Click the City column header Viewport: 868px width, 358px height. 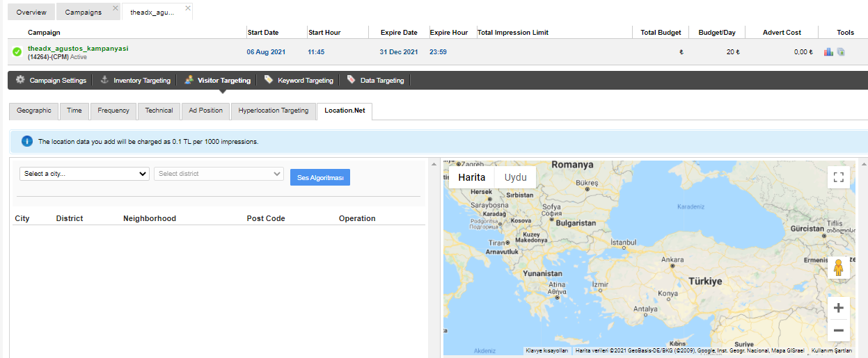(22, 218)
